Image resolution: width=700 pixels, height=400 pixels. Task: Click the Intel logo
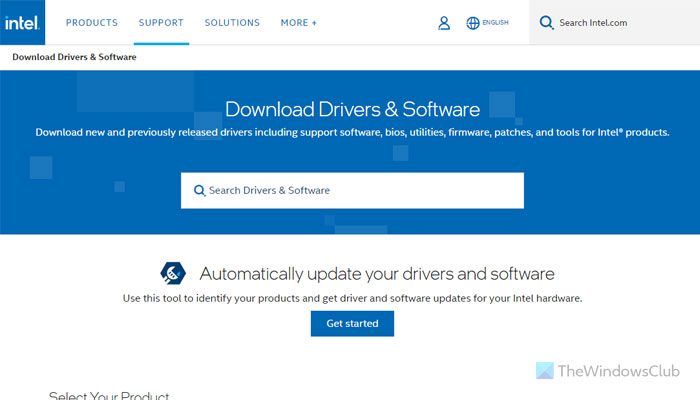[22, 22]
